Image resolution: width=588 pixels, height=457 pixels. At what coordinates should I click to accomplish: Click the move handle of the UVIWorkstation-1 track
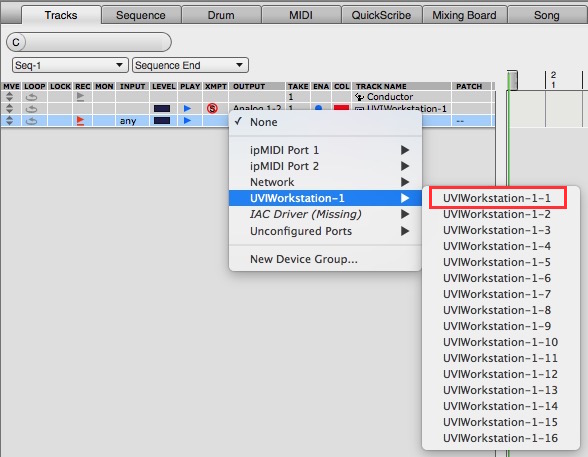(9, 109)
